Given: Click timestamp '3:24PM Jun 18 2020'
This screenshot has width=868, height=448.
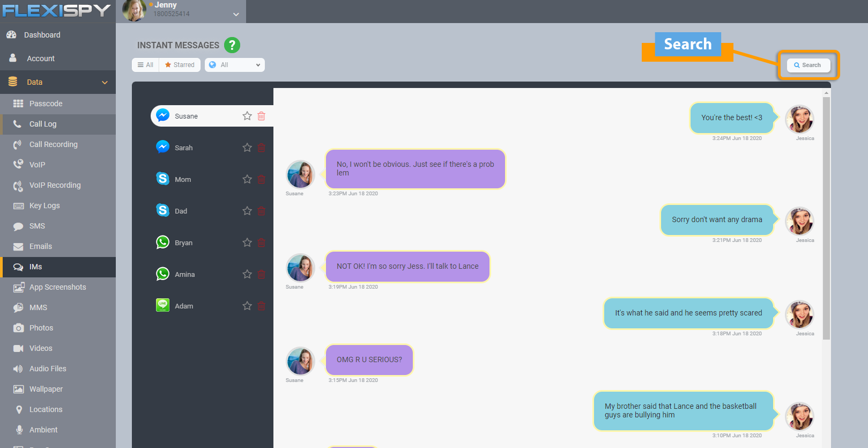Looking at the screenshot, I should (x=737, y=138).
